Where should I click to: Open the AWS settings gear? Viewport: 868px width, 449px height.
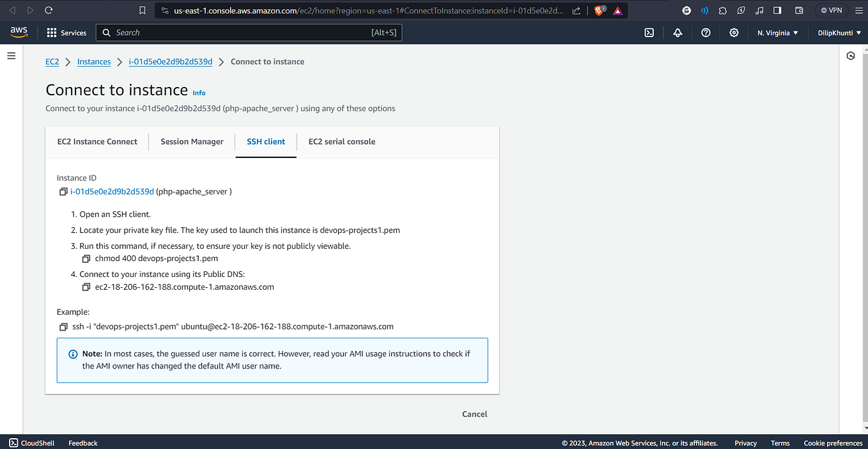pyautogui.click(x=734, y=32)
